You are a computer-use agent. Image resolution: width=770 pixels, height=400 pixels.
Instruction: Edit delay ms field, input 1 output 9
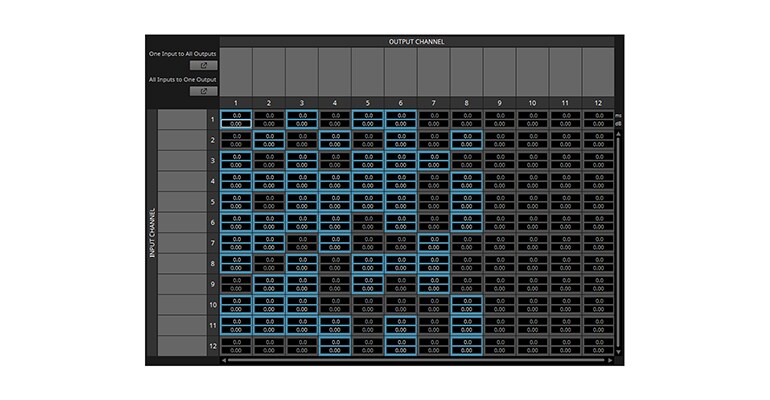499,115
